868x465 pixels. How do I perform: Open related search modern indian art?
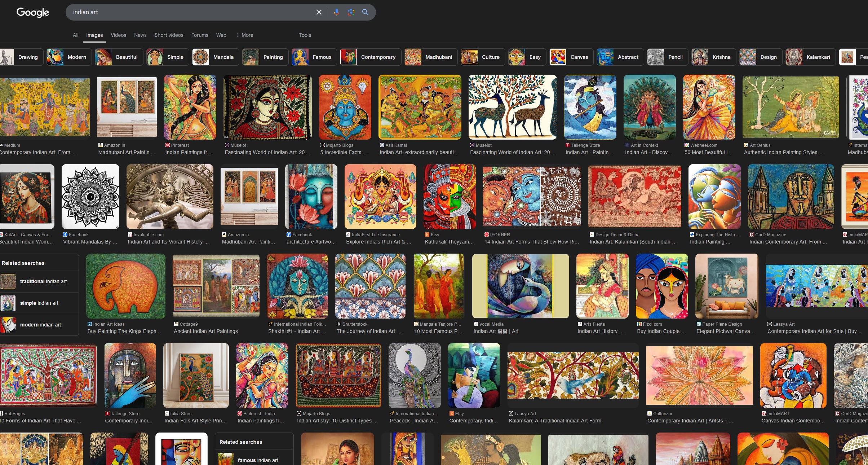[39, 325]
